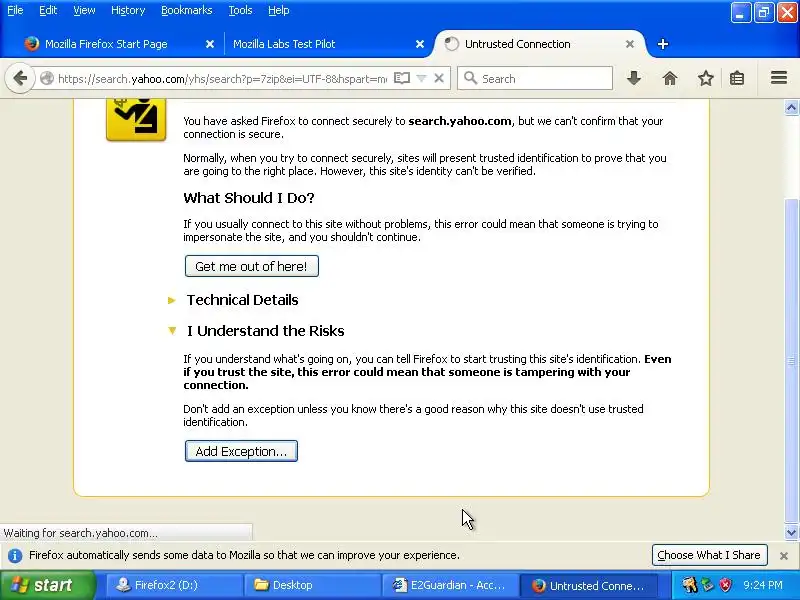Open the Help menu
This screenshot has width=800, height=600.
[x=279, y=10]
